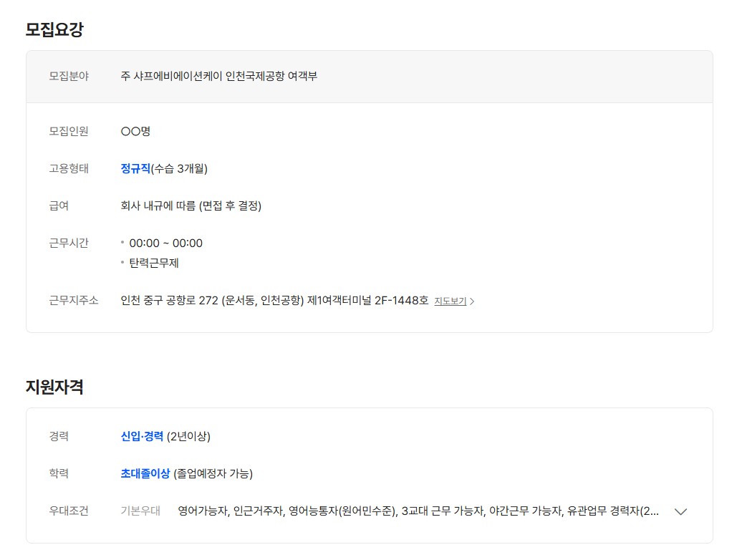The image size is (737, 560).
Task: Click the 근무지주소 row label
Action: [74, 300]
